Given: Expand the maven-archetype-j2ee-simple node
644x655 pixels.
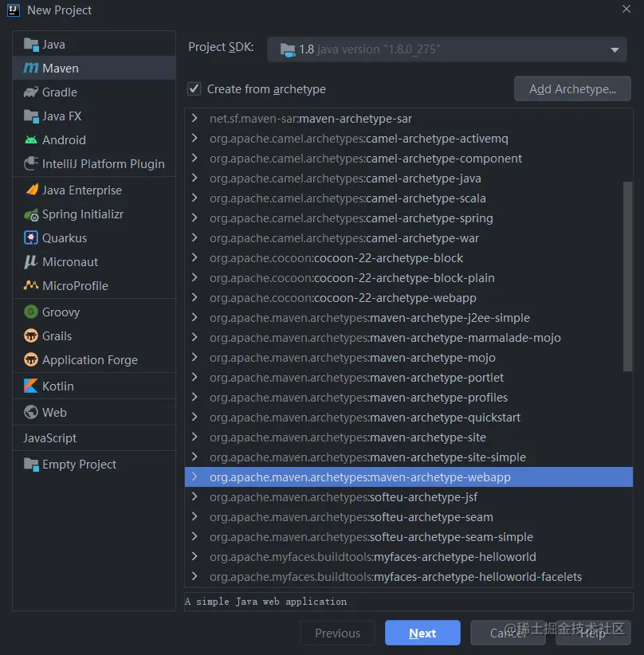Looking at the screenshot, I should (x=194, y=317).
